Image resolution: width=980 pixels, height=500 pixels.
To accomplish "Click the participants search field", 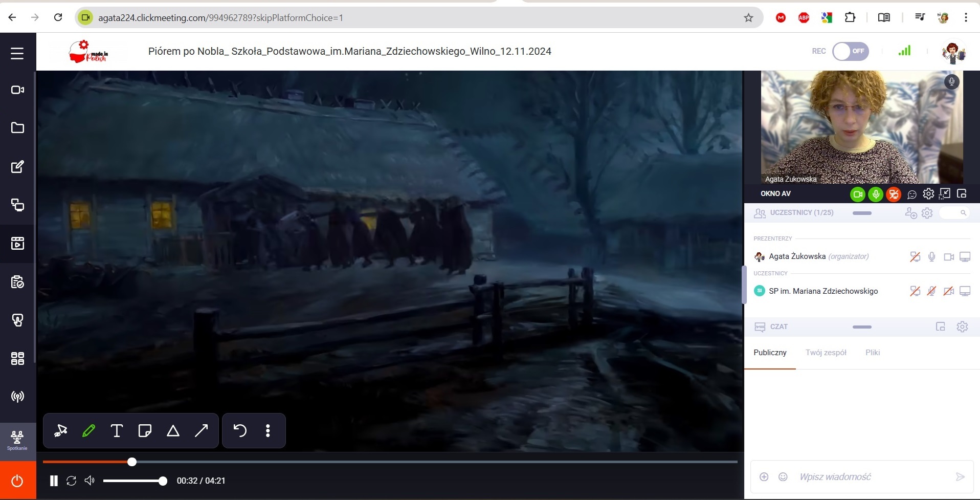I will click(954, 213).
